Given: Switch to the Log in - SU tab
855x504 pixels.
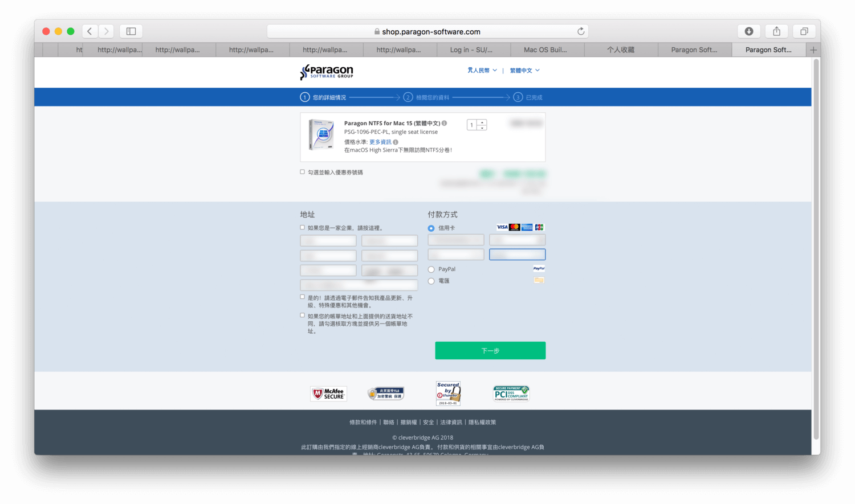Looking at the screenshot, I should point(471,50).
